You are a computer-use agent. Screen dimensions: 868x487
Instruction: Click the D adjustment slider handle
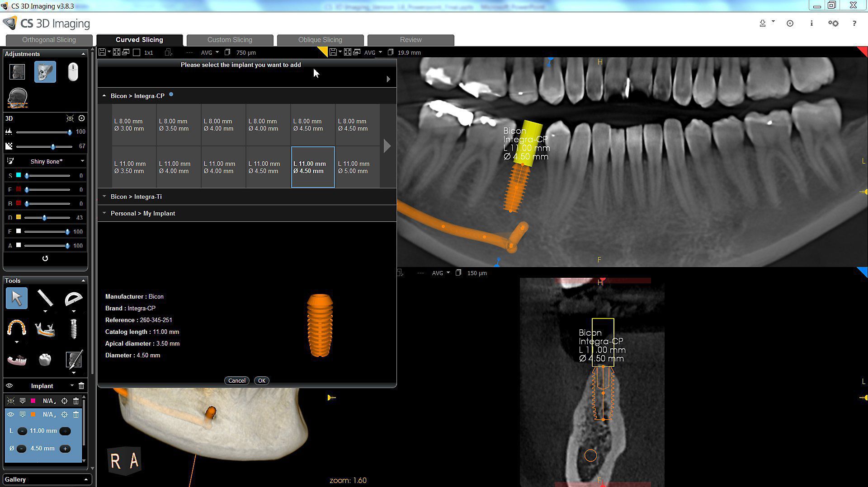(45, 218)
